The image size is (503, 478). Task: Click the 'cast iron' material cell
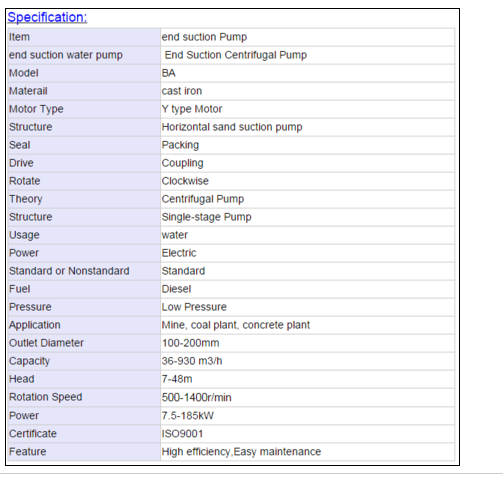(307, 91)
